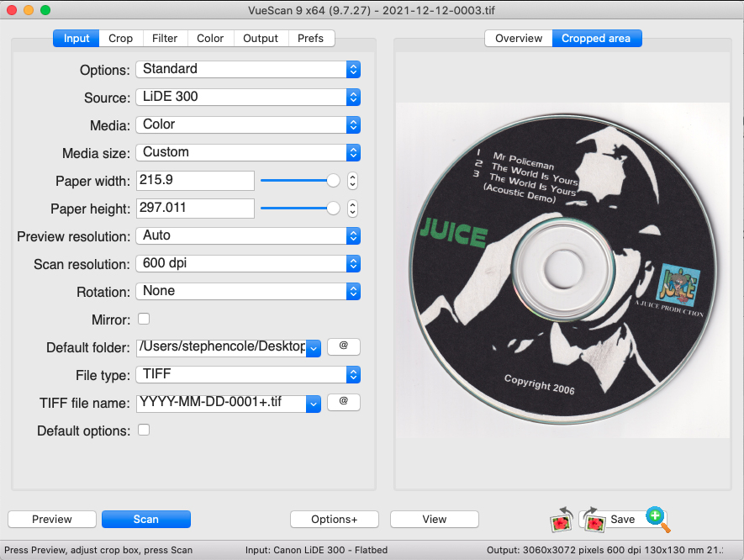
Task: Open the Media dropdown set to Color
Action: point(248,124)
